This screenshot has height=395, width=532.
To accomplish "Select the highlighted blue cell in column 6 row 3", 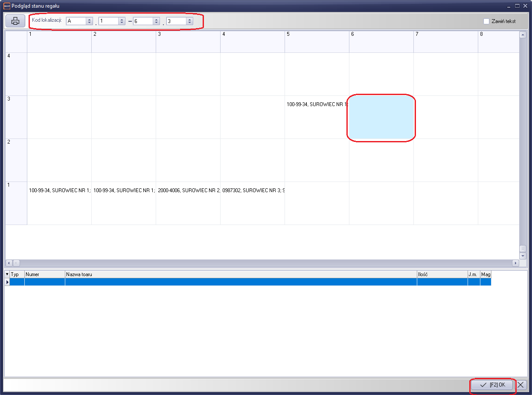I will click(x=381, y=118).
